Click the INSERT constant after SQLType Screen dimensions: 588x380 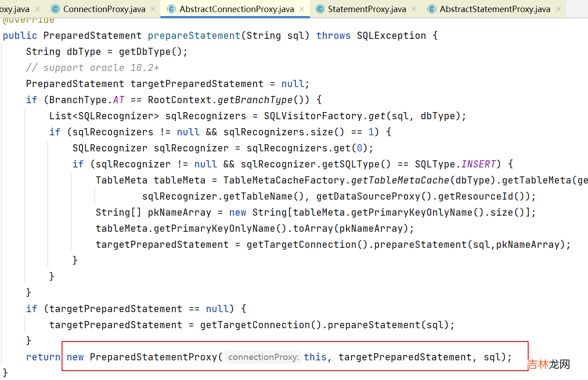[x=478, y=164]
